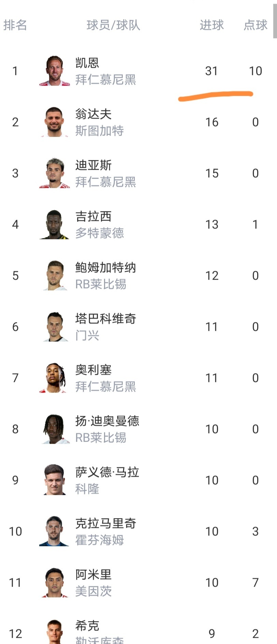Click the scrollbar thumb at the right edge

tap(275, 19)
